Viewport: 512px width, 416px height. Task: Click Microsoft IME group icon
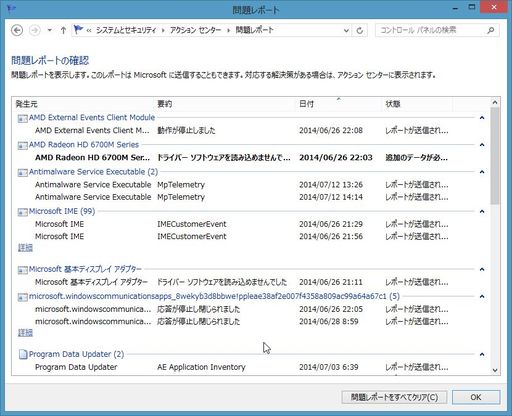(22, 212)
